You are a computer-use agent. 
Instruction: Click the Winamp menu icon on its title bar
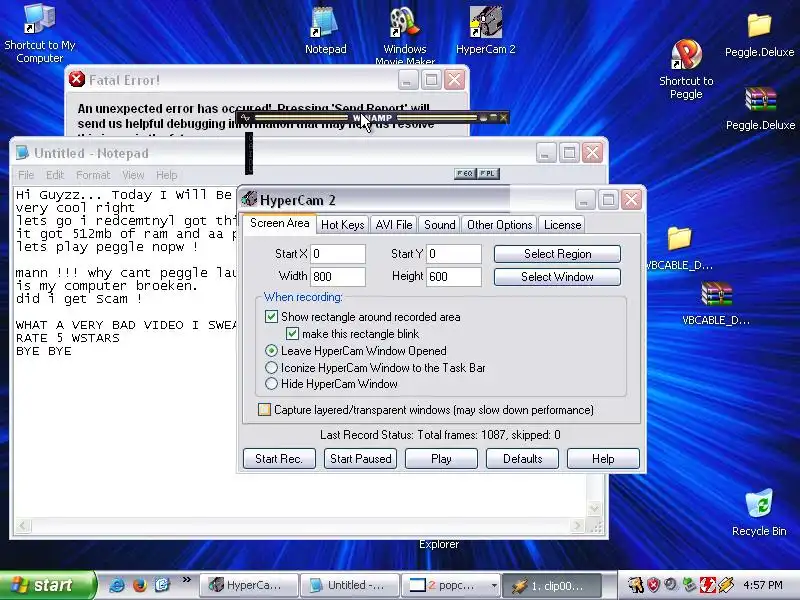point(245,118)
